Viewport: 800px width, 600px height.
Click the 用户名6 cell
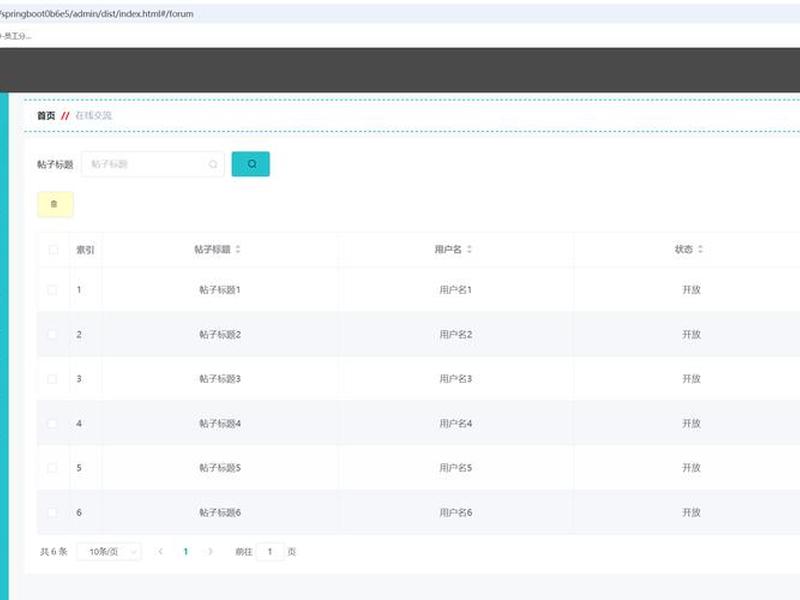[456, 512]
